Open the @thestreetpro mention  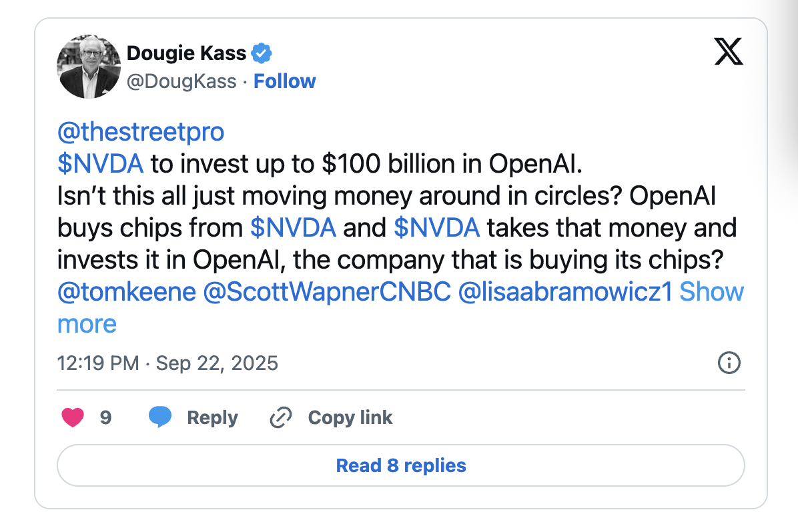pos(141,132)
